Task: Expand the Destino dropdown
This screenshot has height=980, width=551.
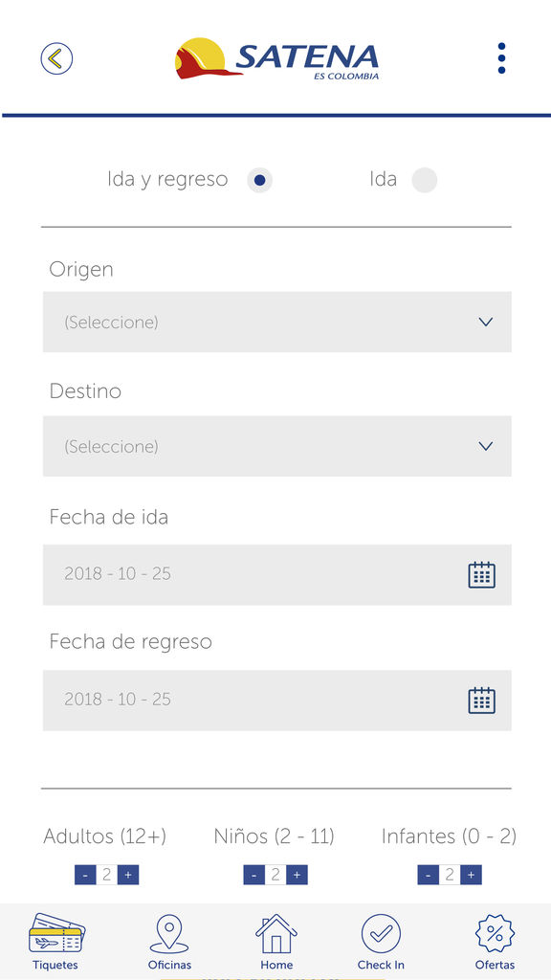Action: 276,446
